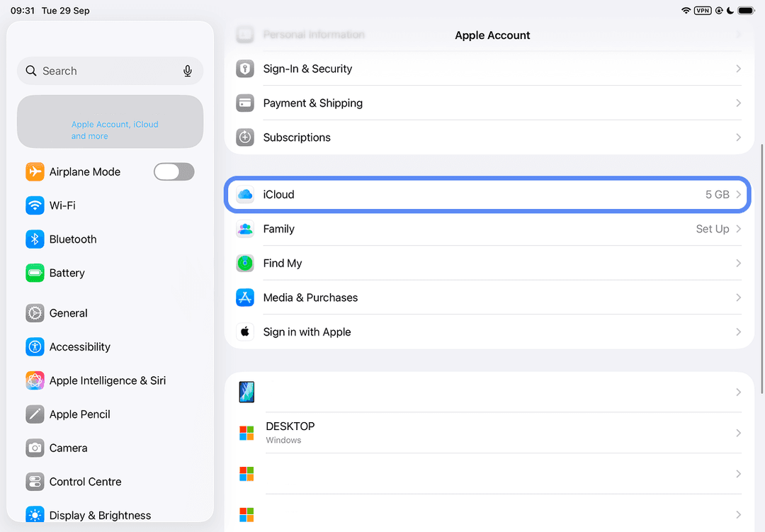765x532 pixels.
Task: Tap the 09:31 clock in status bar
Action: pos(23,10)
